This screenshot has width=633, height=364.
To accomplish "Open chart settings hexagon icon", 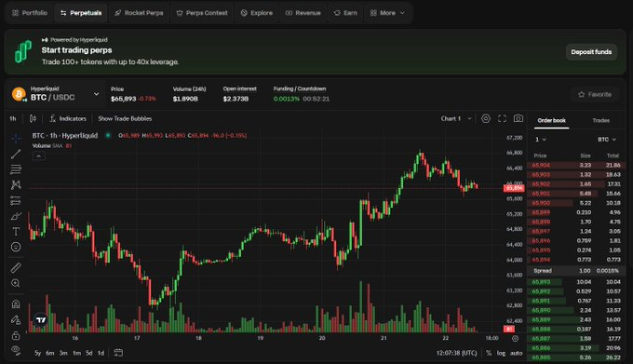I will (486, 118).
